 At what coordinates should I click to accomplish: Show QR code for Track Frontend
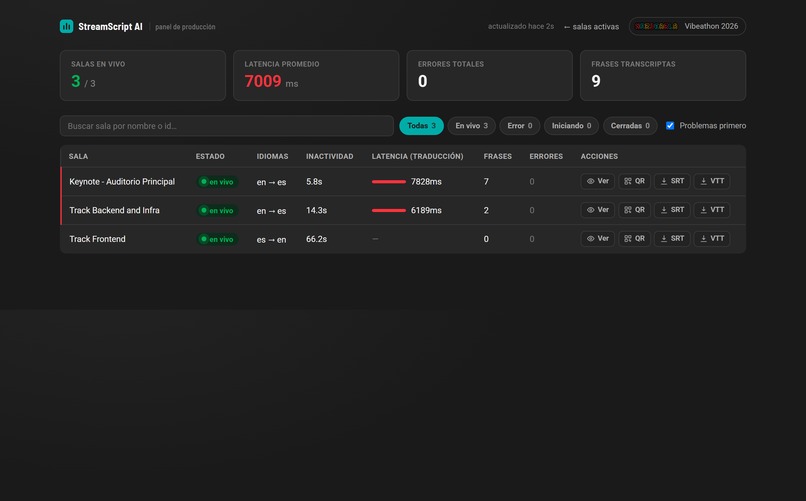click(x=634, y=239)
